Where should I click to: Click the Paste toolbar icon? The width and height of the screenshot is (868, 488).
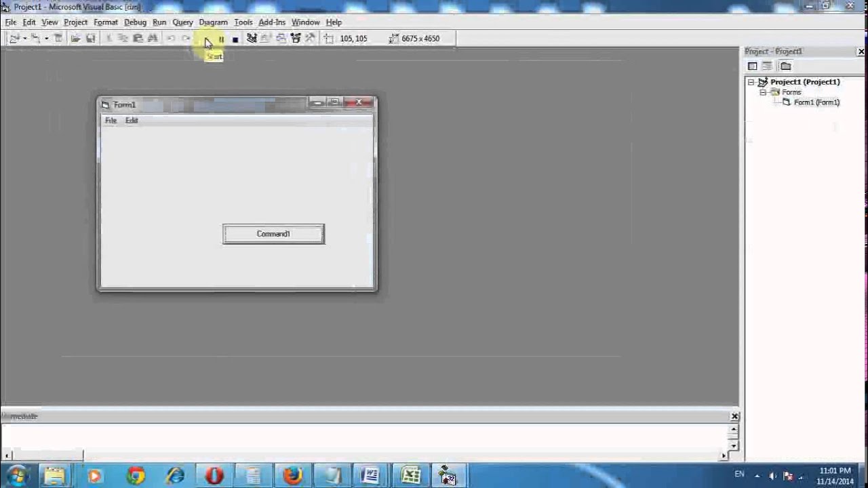coord(138,39)
